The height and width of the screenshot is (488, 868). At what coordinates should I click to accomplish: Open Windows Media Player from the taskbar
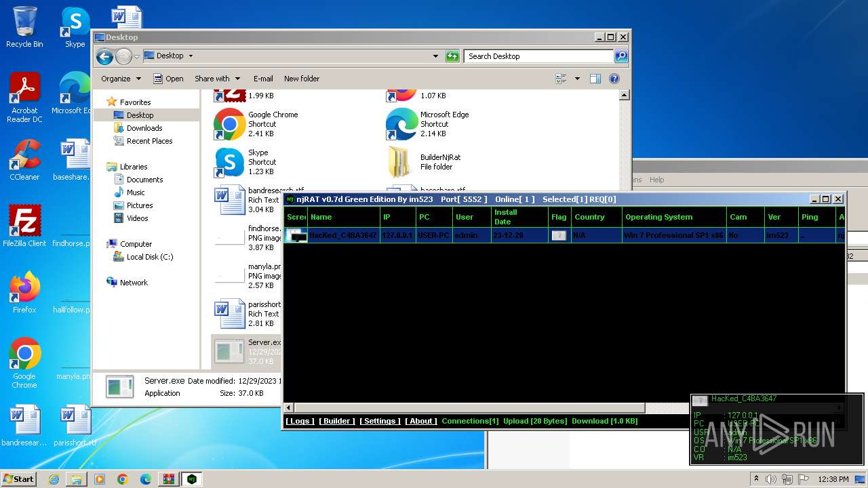[100, 479]
